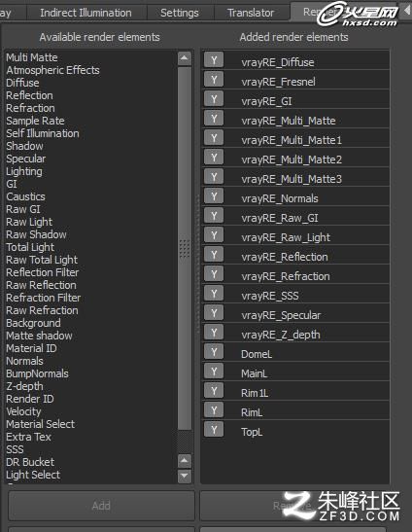Select Multi Matte in available render elements

(x=32, y=57)
